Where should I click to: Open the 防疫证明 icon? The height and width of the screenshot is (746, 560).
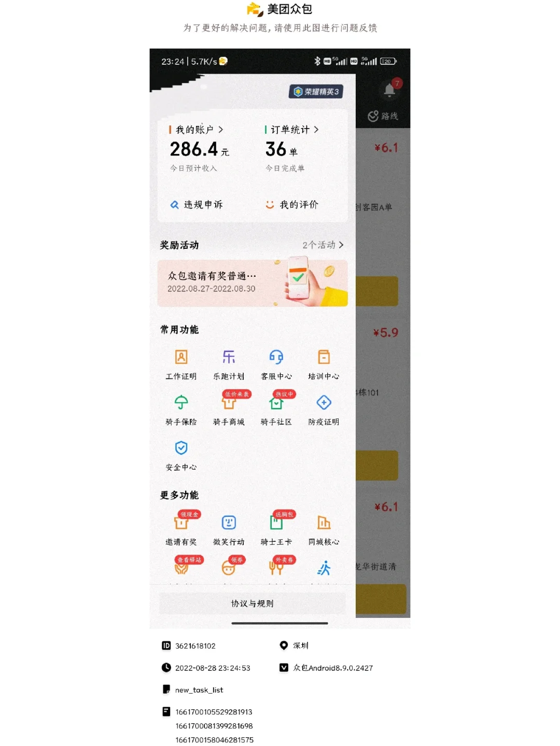tap(324, 402)
